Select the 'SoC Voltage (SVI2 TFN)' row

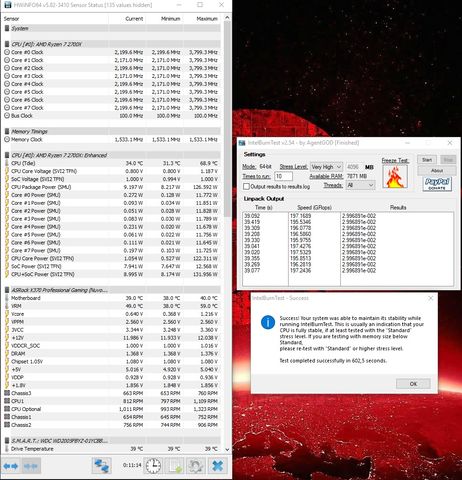coord(112,179)
